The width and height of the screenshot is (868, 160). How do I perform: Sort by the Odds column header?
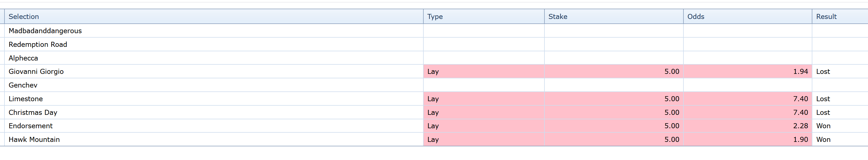pos(695,16)
